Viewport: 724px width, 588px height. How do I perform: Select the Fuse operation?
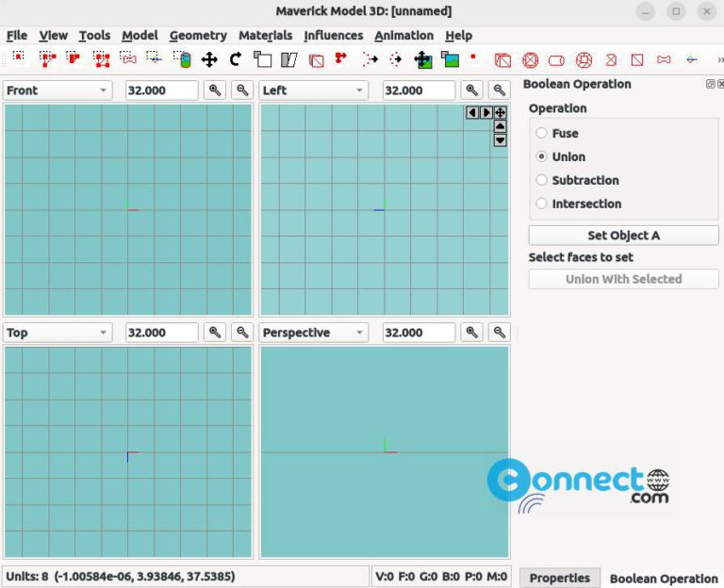click(x=542, y=134)
